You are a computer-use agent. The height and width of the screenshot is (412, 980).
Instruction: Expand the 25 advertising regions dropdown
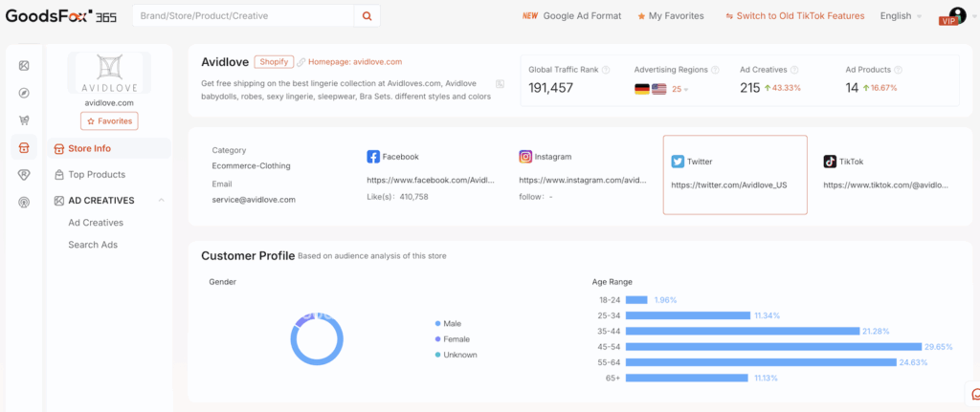tap(680, 89)
